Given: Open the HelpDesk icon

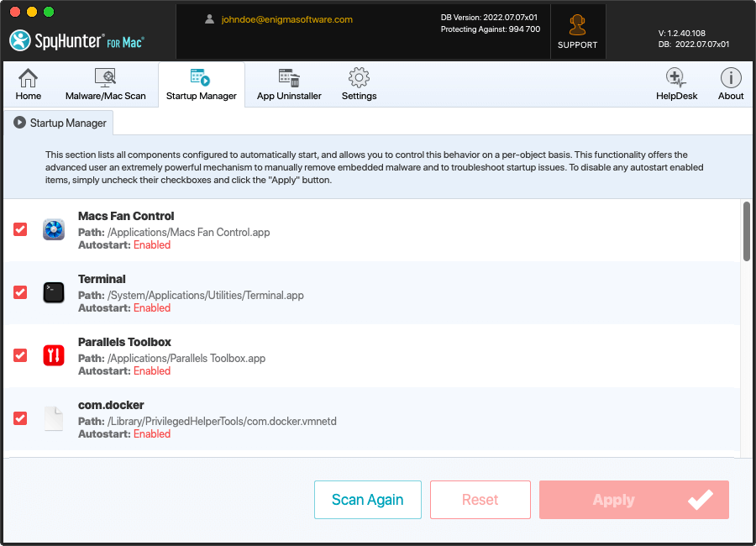Looking at the screenshot, I should tap(676, 79).
